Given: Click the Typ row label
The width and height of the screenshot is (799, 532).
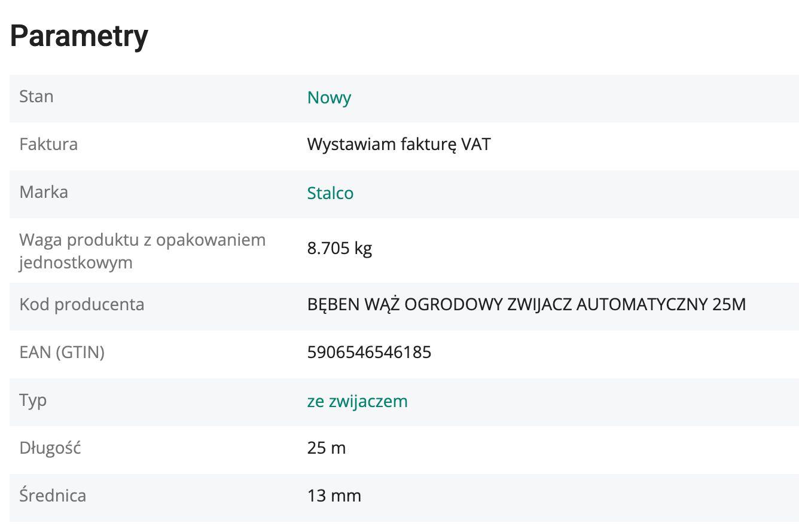Looking at the screenshot, I should point(33,401).
